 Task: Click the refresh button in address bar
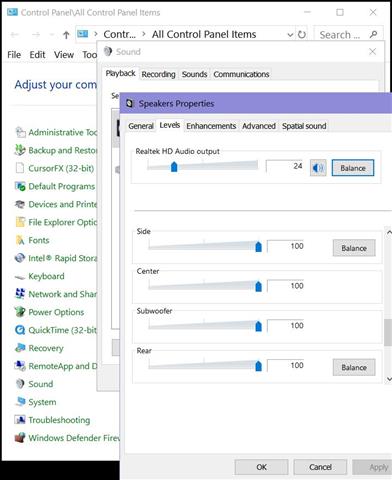pyautogui.click(x=302, y=34)
